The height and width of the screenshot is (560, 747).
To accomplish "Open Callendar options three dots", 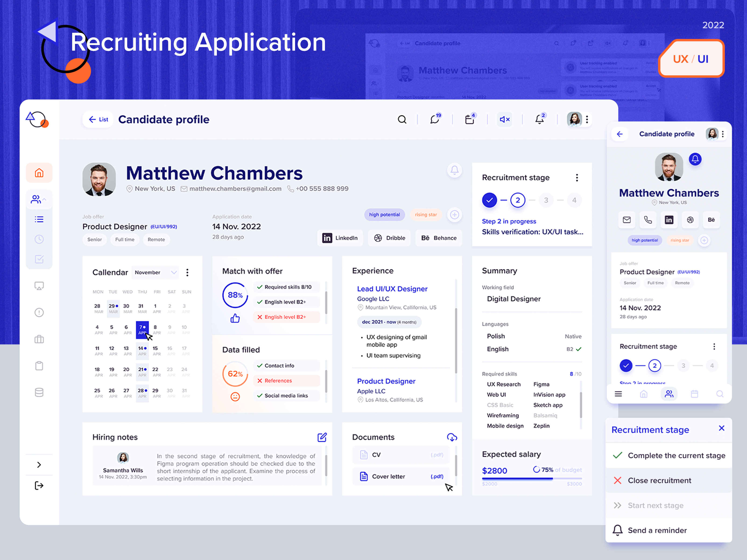I will [x=187, y=272].
